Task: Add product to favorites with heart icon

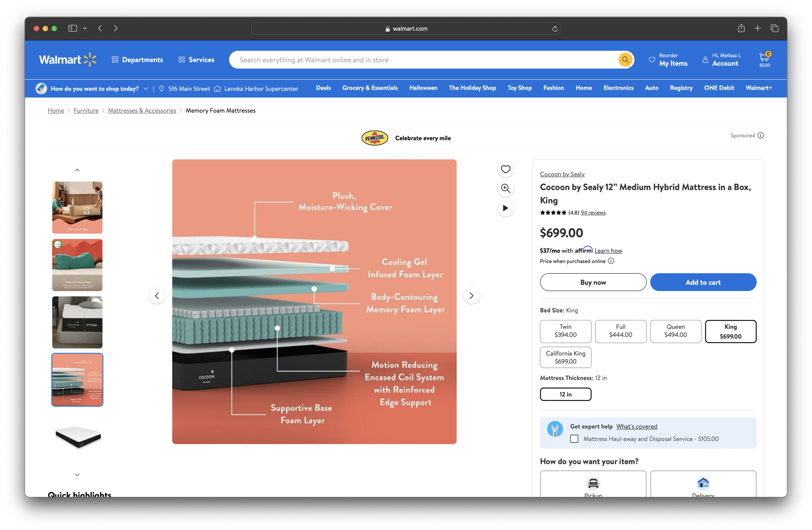Action: (x=505, y=169)
